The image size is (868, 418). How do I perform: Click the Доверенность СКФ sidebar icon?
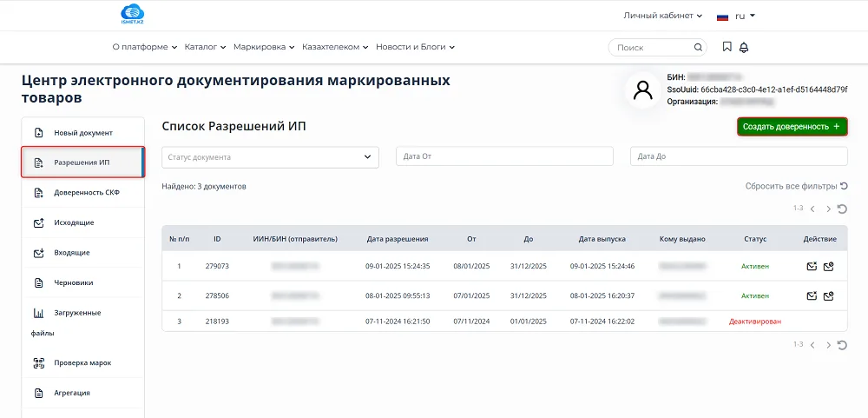pos(39,193)
